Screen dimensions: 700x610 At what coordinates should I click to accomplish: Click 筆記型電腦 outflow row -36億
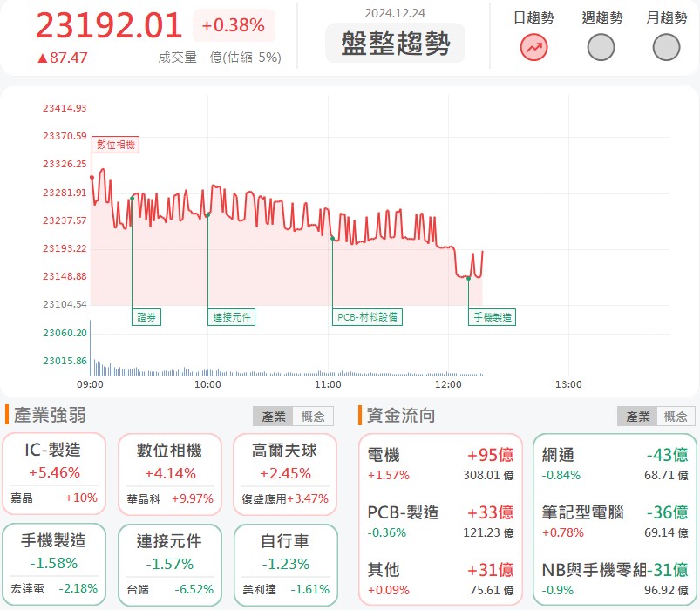[615, 522]
